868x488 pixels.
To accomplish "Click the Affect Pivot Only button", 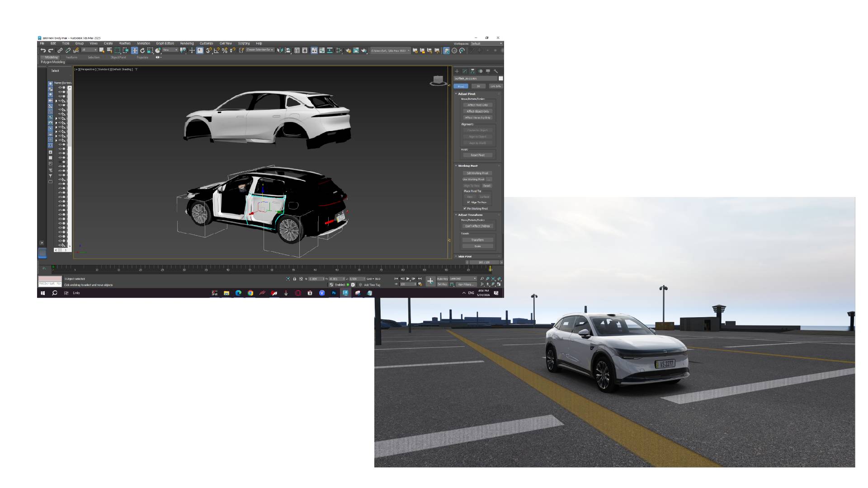I will coord(477,105).
